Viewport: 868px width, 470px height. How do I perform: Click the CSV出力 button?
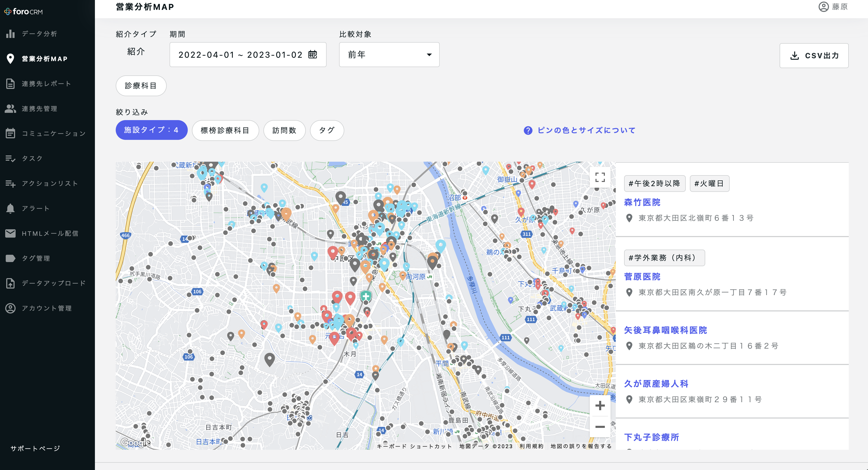tap(814, 56)
